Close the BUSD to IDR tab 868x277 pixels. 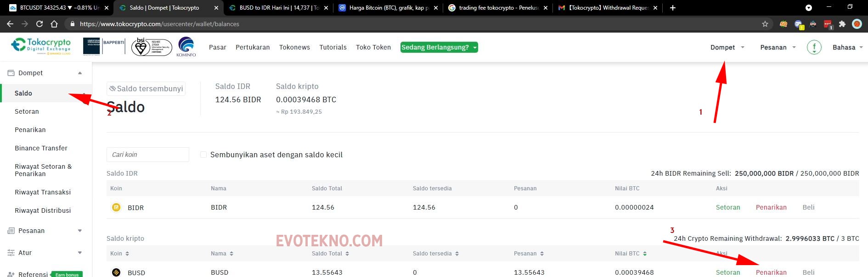(326, 8)
